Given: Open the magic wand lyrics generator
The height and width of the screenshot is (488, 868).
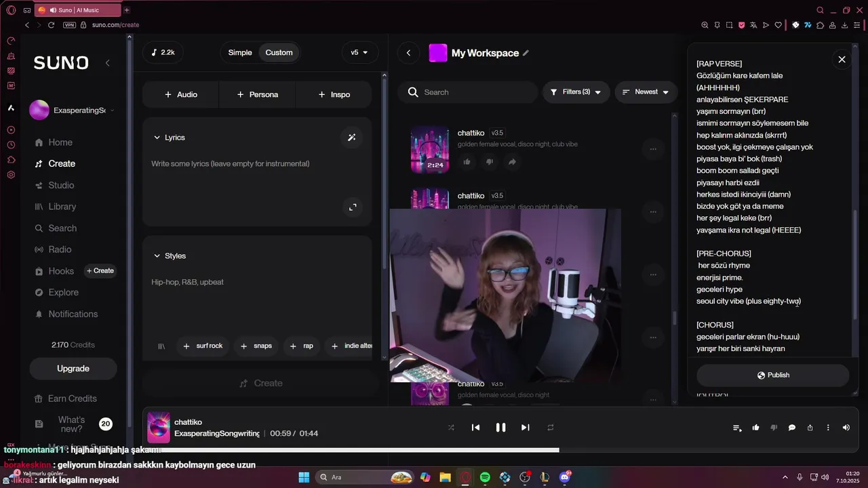Looking at the screenshot, I should click(351, 138).
